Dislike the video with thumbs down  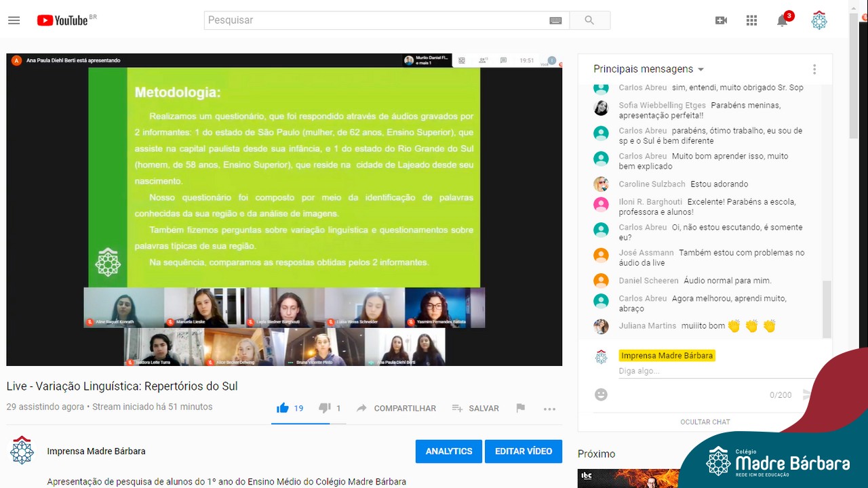click(x=325, y=408)
